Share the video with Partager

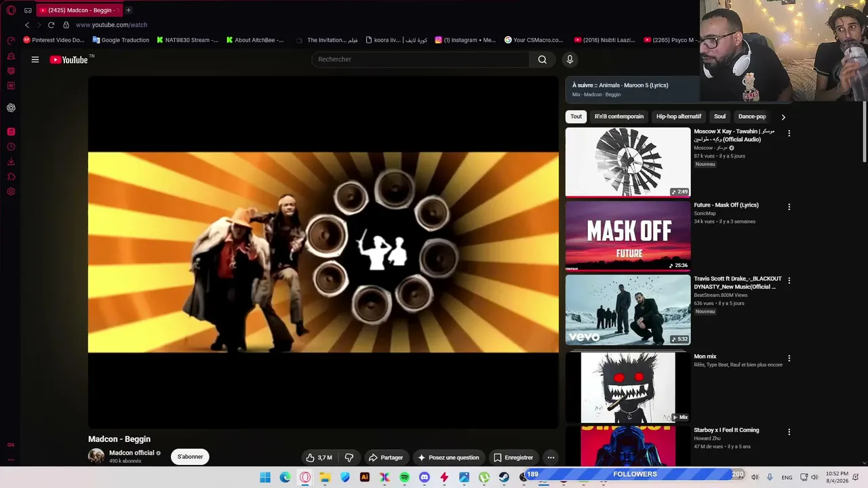coord(385,457)
